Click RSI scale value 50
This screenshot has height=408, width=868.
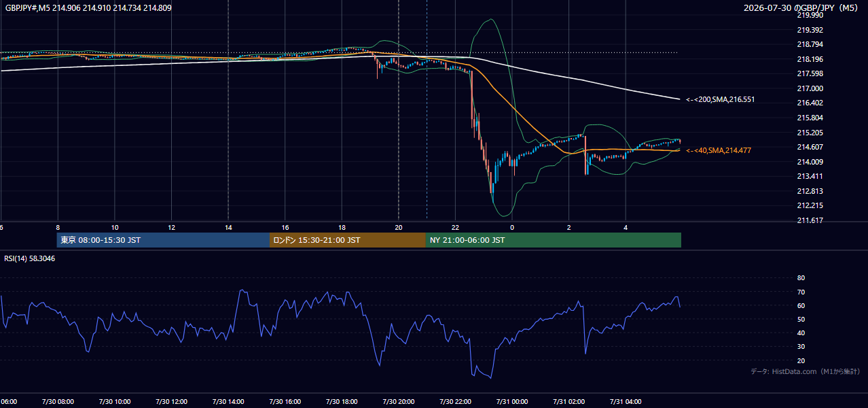click(x=801, y=319)
